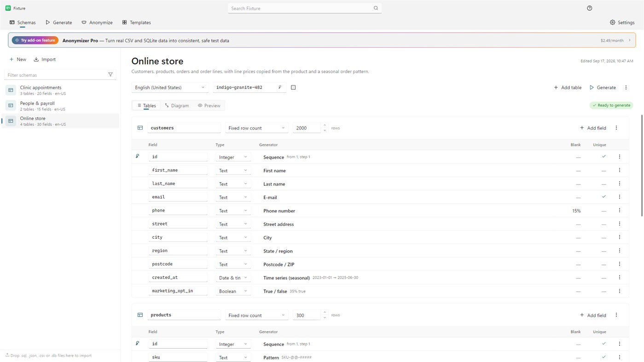This screenshot has height=362, width=644.
Task: Toggle Unique for the sku field
Action: coord(604,357)
